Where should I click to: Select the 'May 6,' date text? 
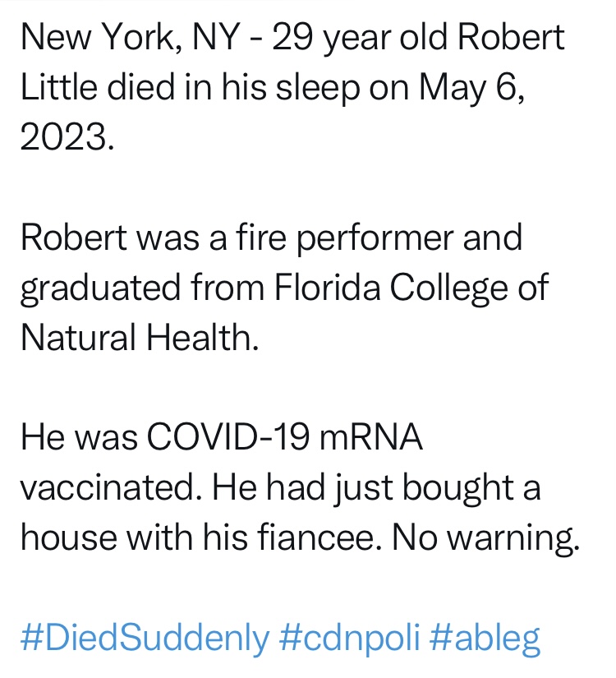pyautogui.click(x=472, y=88)
